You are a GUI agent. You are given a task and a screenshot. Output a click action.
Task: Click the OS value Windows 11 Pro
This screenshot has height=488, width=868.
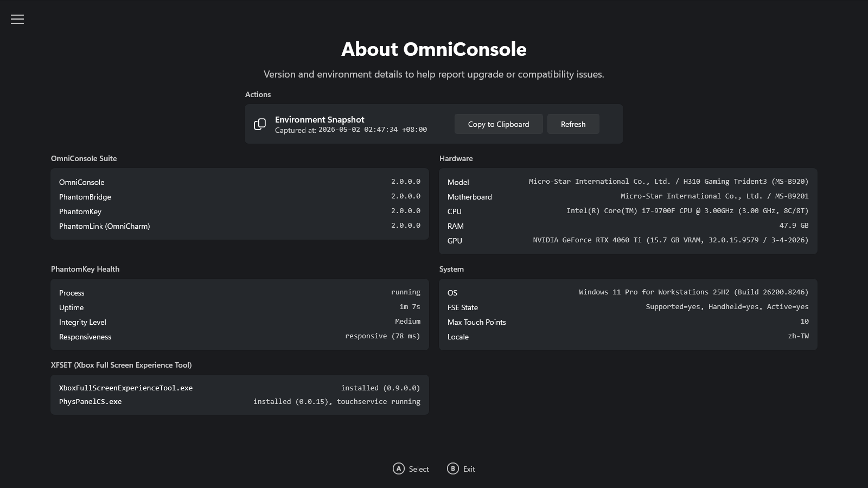click(693, 292)
